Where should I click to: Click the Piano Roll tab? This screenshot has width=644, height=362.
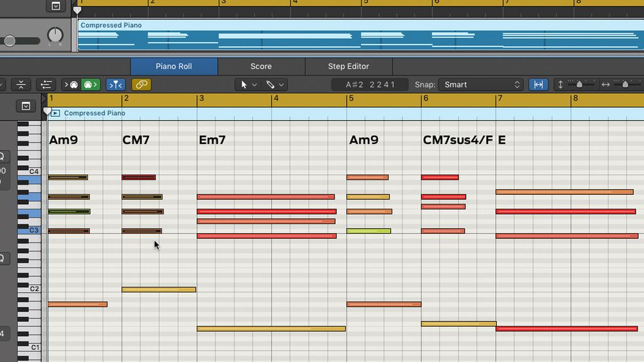click(174, 66)
